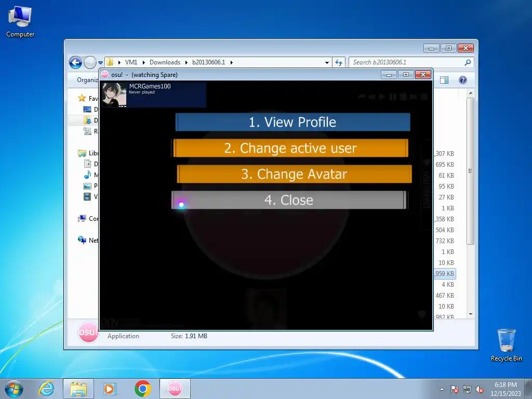This screenshot has width=532, height=399.
Task: Expand the arrow between Downloads and b20130606.1
Action: [187, 62]
